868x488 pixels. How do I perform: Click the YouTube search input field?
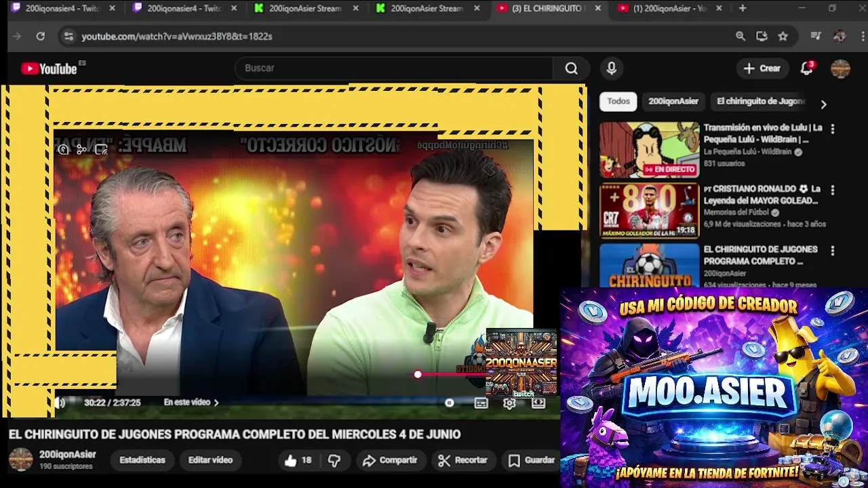(393, 68)
